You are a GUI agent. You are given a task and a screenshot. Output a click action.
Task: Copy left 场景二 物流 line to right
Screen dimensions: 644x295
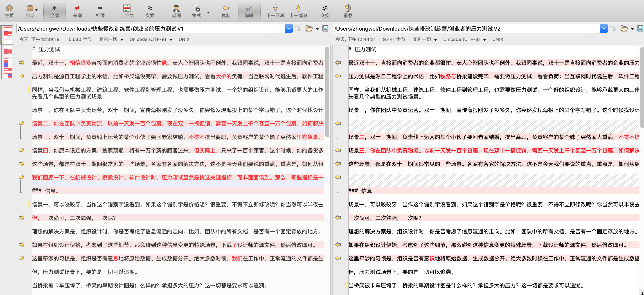(x=22, y=123)
